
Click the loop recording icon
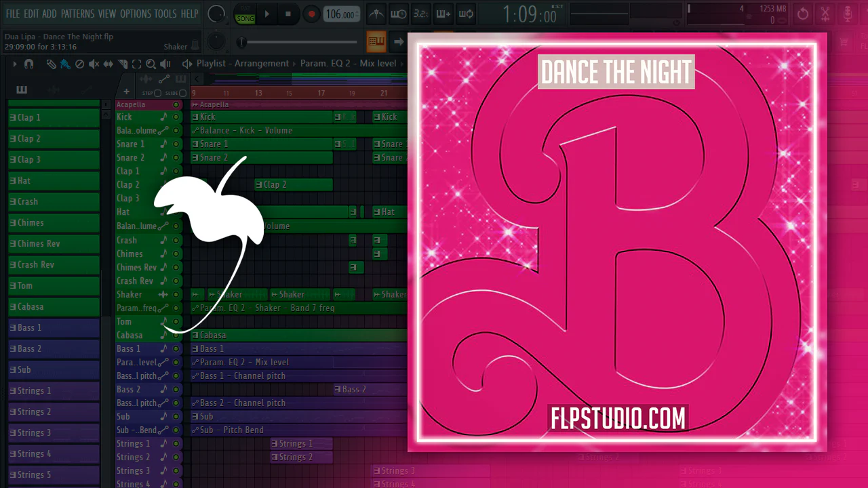[465, 14]
